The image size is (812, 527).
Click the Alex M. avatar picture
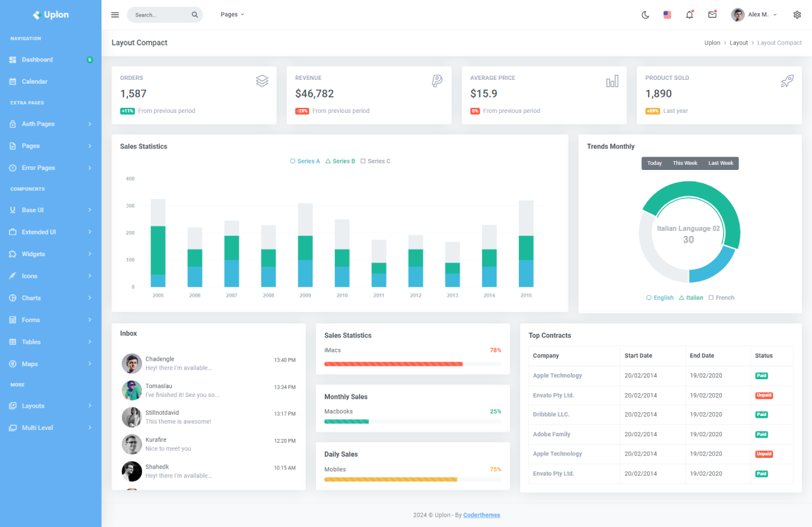click(738, 15)
